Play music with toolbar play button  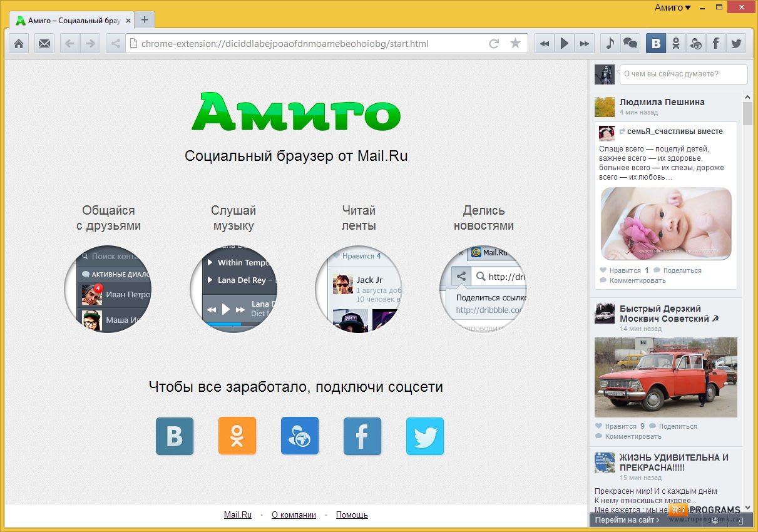click(x=565, y=44)
